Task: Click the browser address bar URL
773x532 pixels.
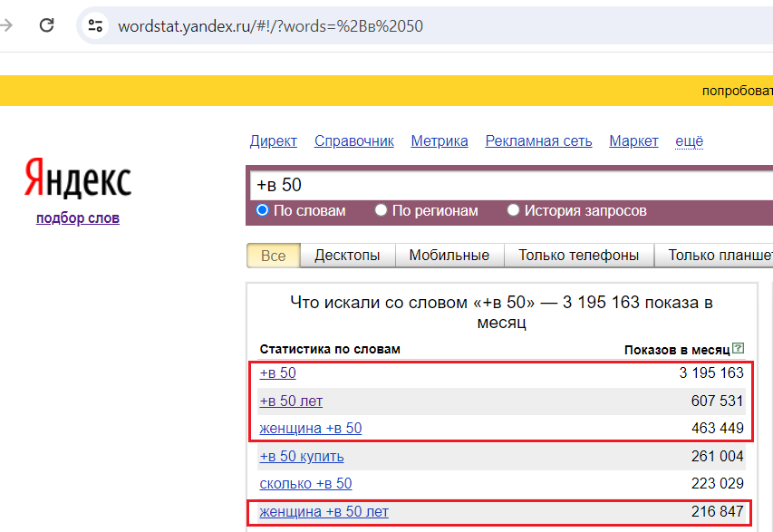Action: click(x=270, y=25)
